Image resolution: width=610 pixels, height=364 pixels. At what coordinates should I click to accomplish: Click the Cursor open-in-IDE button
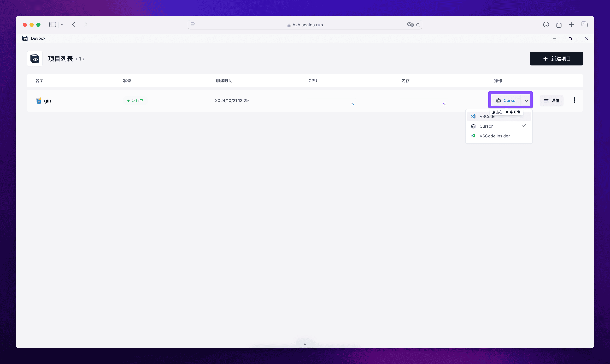pyautogui.click(x=506, y=101)
